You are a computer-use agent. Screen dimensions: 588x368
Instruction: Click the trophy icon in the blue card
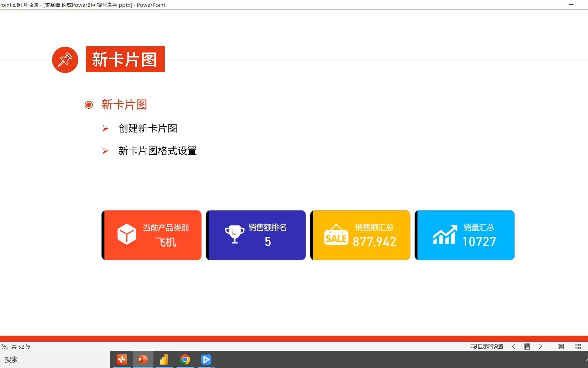tap(235, 234)
